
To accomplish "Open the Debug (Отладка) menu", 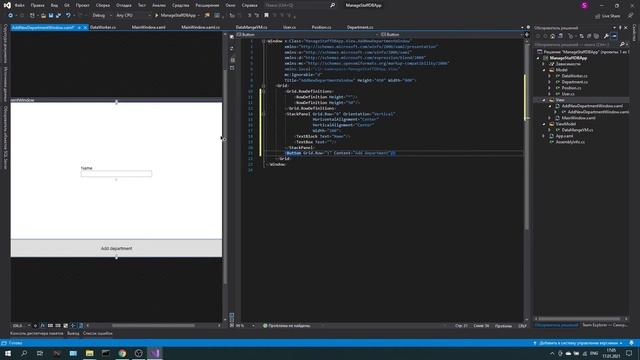I will pyautogui.click(x=123, y=5).
